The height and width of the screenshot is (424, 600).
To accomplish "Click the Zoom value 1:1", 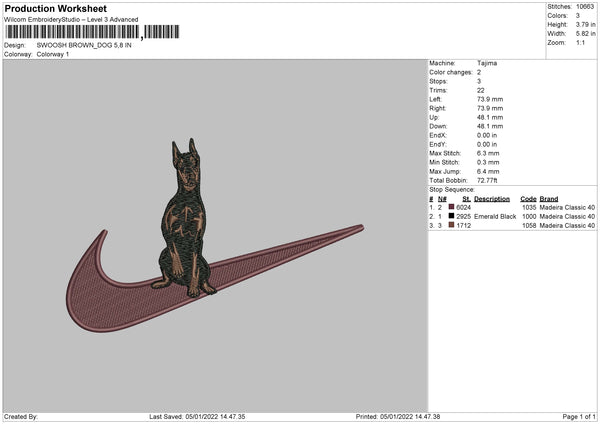I will (580, 42).
